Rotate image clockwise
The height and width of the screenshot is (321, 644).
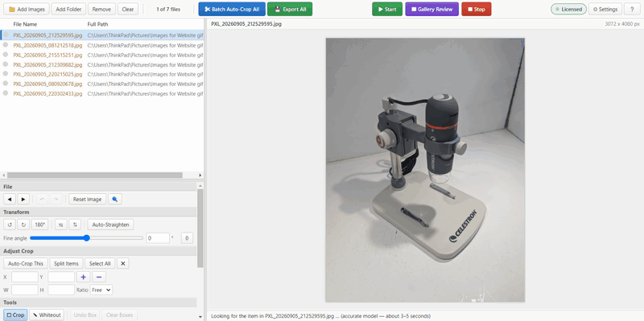coord(23,224)
